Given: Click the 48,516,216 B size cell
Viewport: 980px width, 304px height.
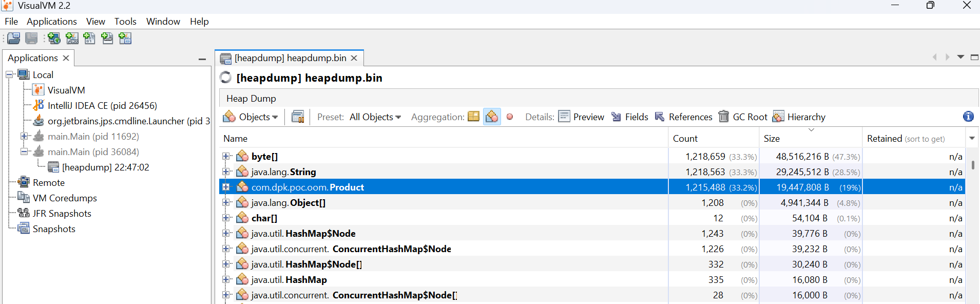Looking at the screenshot, I should coord(811,157).
